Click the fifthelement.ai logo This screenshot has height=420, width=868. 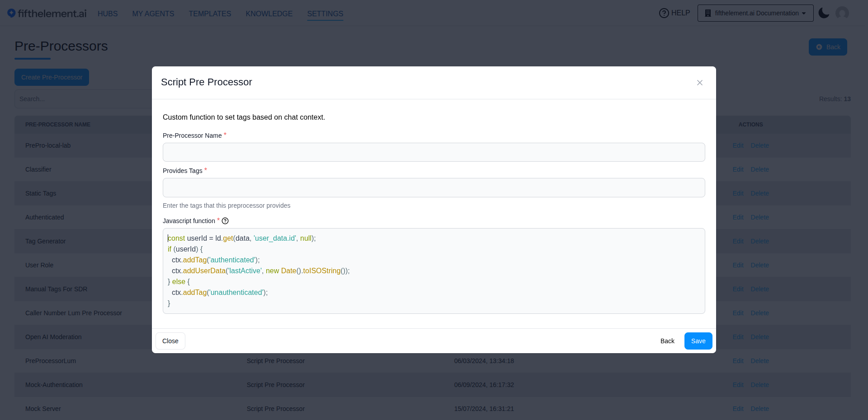[47, 14]
